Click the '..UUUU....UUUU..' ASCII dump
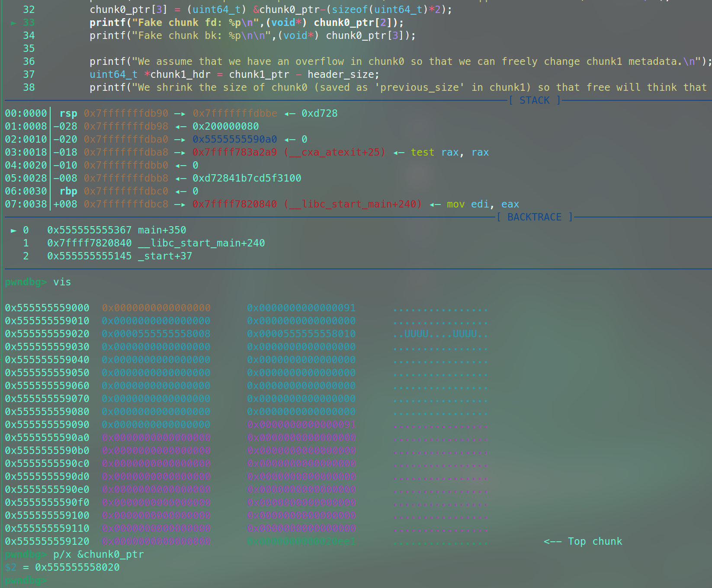Viewport: 712px width, 588px height. [441, 334]
